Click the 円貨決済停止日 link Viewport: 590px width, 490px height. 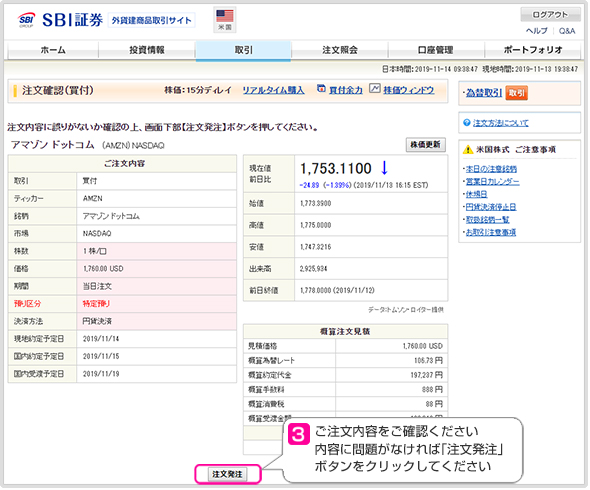491,207
